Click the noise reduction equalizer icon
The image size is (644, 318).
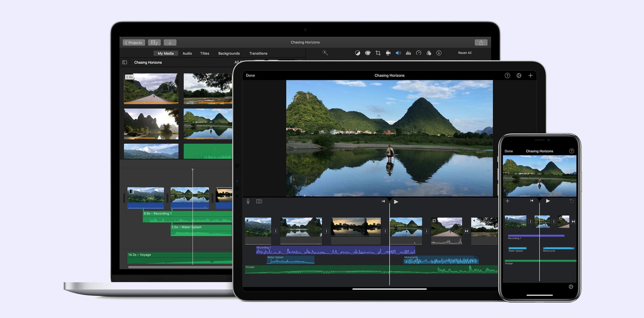[x=408, y=53]
